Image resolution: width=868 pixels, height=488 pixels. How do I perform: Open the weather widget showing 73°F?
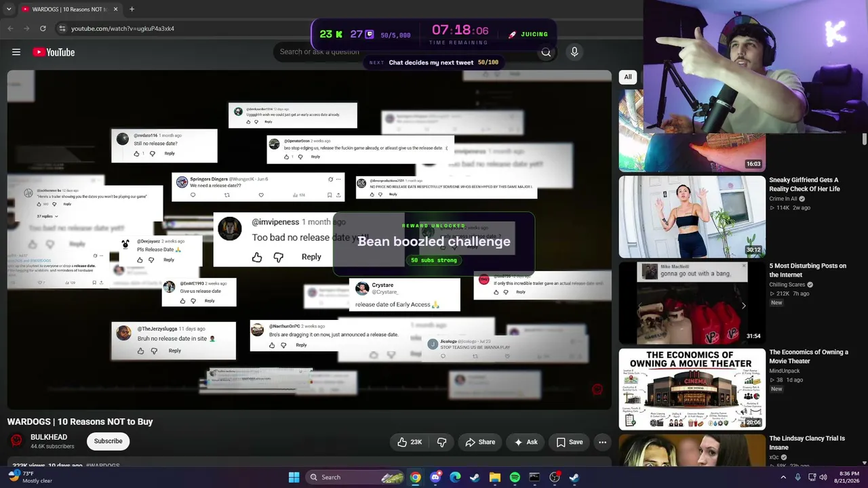click(28, 477)
